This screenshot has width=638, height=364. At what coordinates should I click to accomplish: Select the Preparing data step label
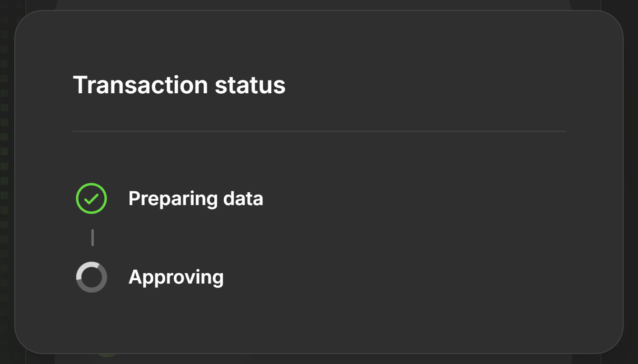[x=196, y=198]
